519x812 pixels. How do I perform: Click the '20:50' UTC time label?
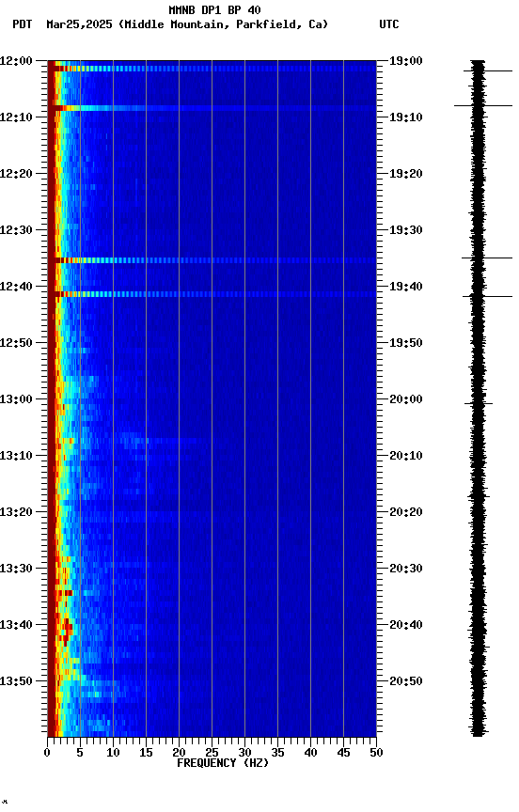[406, 681]
